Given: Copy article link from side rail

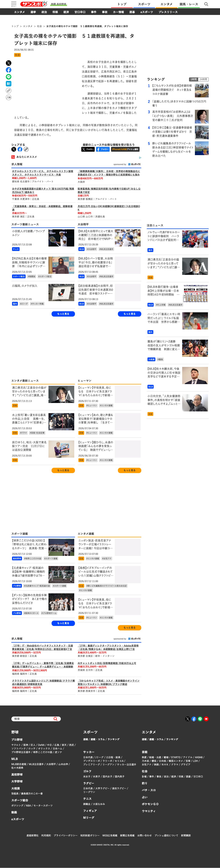Looking at the screenshot, I should coord(9,91).
